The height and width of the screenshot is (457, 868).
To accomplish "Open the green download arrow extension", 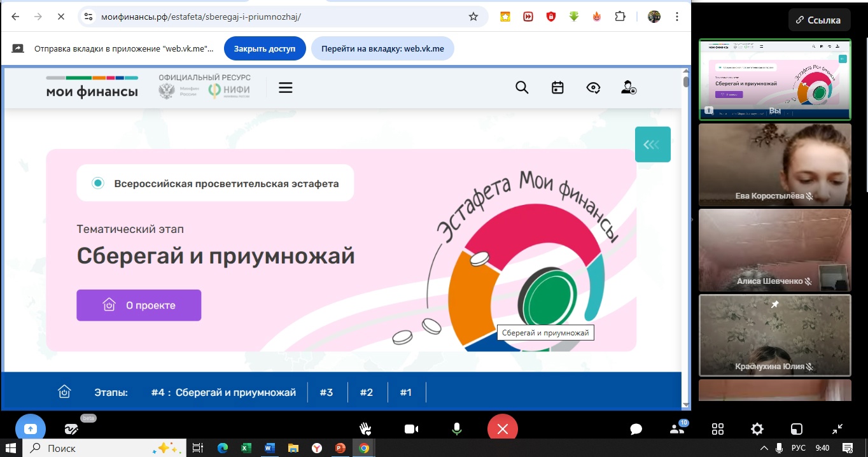I will coord(574,17).
